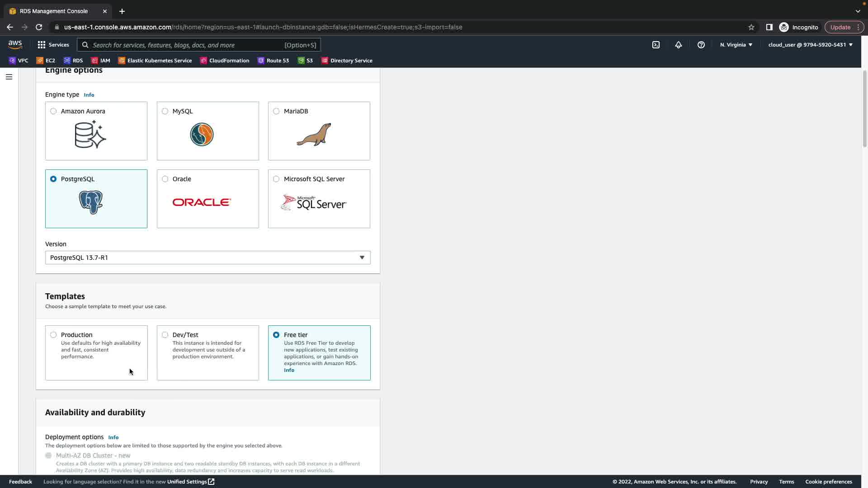Click the Engine type Info link
The image size is (868, 488).
coord(89,95)
